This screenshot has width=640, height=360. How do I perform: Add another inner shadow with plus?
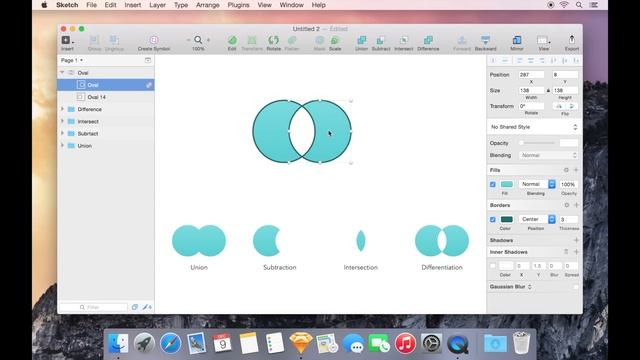pyautogui.click(x=576, y=252)
